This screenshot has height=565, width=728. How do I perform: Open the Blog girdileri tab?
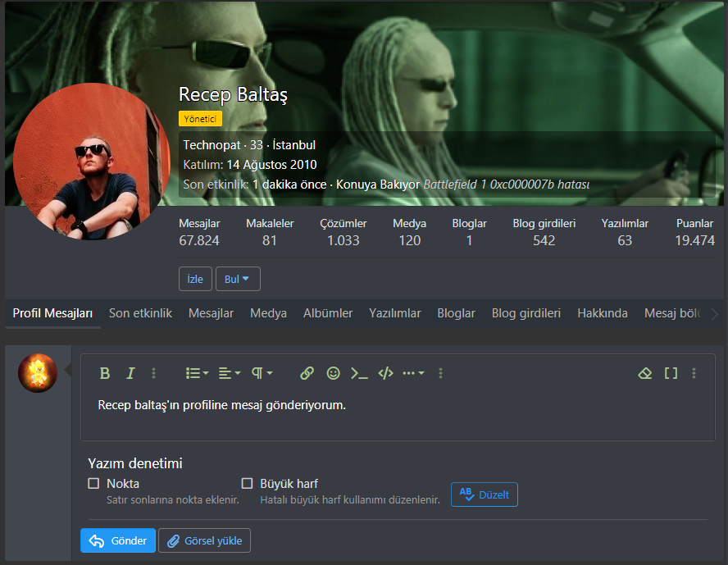pos(526,313)
